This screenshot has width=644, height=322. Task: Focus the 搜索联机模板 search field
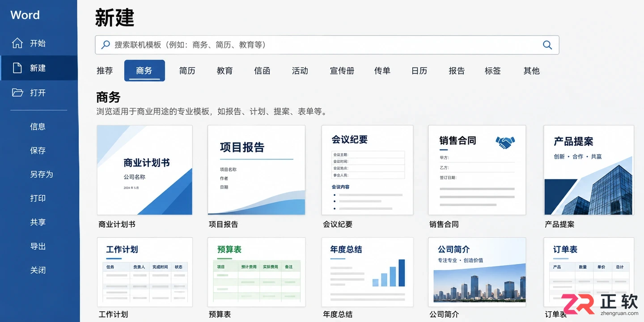327,45
